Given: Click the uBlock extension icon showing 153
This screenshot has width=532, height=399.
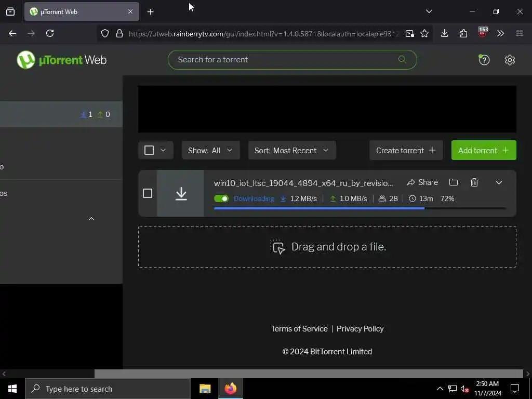Looking at the screenshot, I should click(483, 33).
